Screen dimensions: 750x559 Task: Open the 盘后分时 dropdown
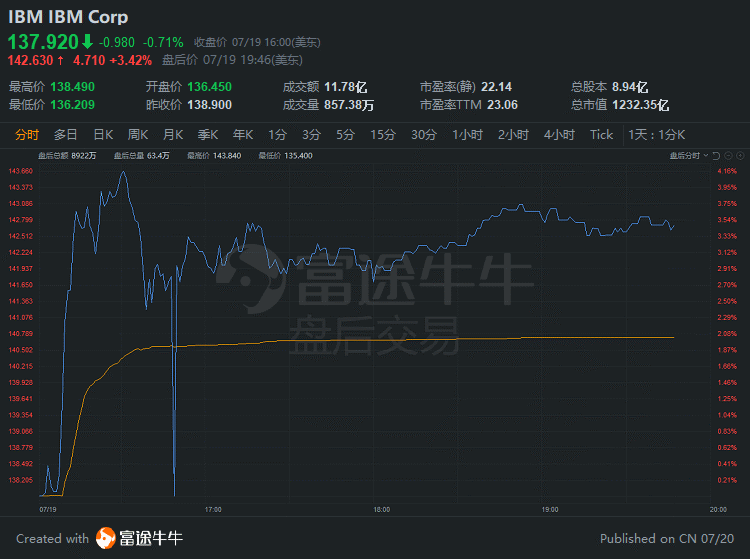689,156
